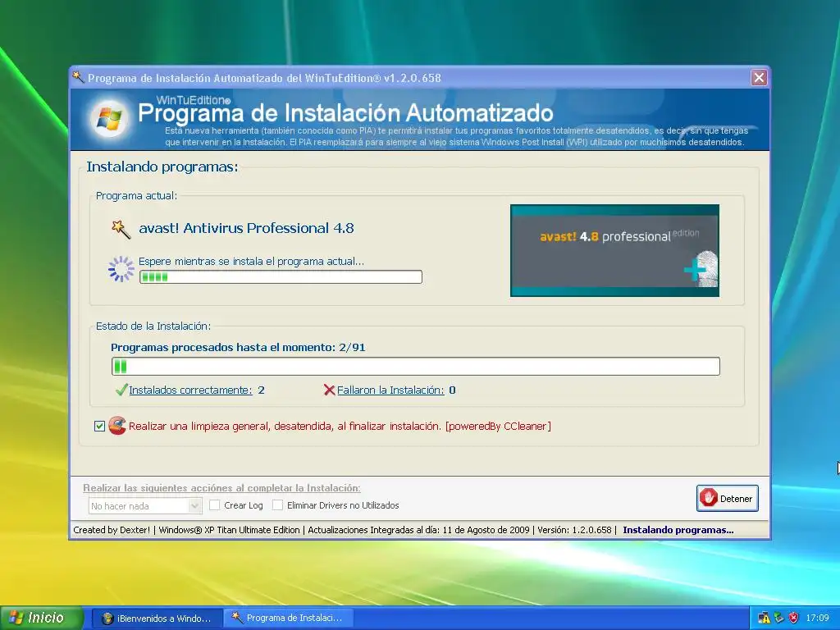The height and width of the screenshot is (630, 840).
Task: Click the stop hand icon on Detener
Action: tap(708, 498)
